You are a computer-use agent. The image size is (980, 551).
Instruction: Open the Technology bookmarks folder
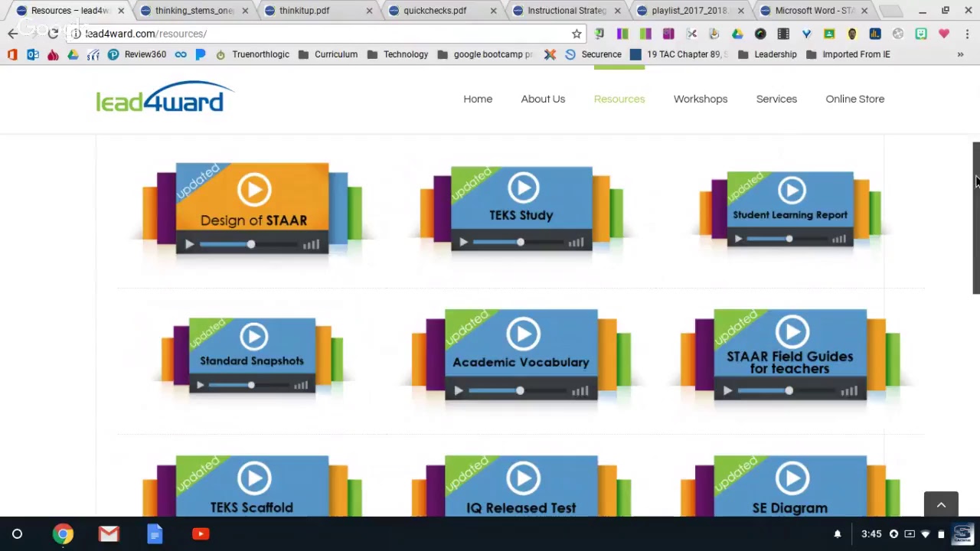coord(397,54)
